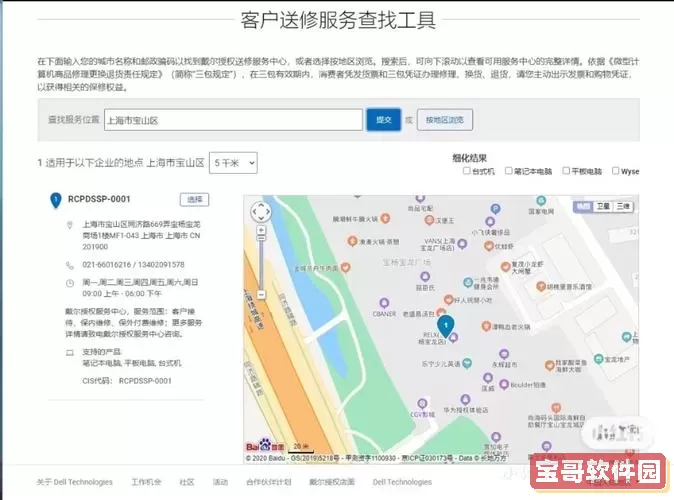Tick the 平板电脑 filter checkbox
This screenshot has height=500, width=674.
pos(566,171)
